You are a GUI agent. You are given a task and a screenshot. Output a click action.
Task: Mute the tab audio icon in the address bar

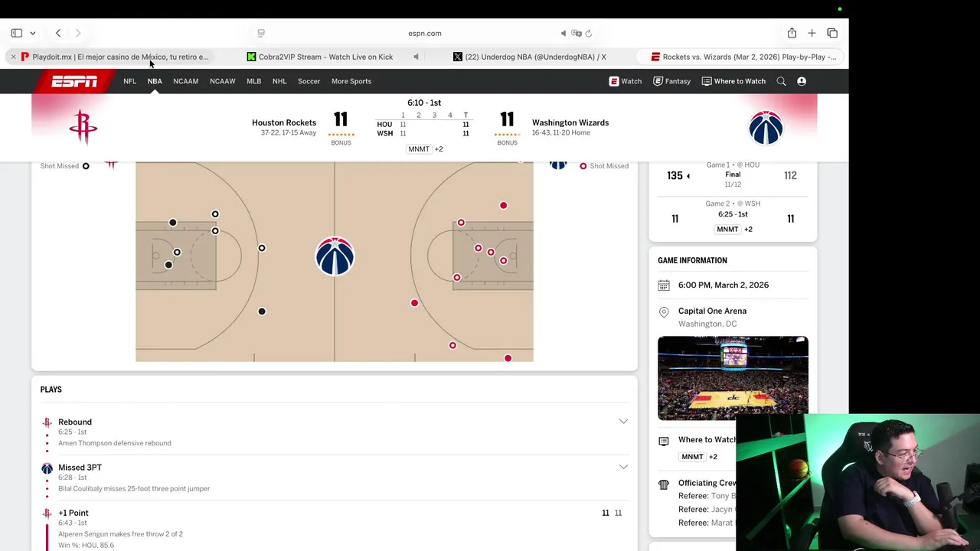click(563, 33)
